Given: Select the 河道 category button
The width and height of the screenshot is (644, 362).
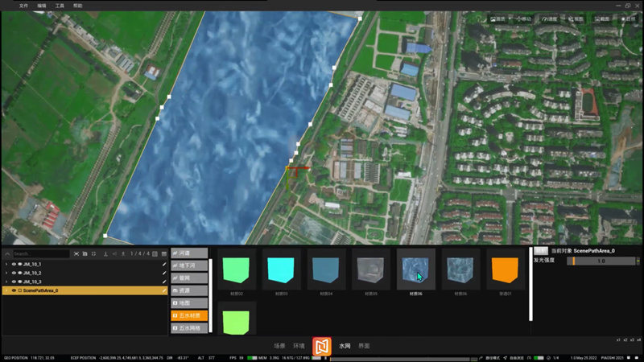Looking at the screenshot, I should pyautogui.click(x=190, y=253).
